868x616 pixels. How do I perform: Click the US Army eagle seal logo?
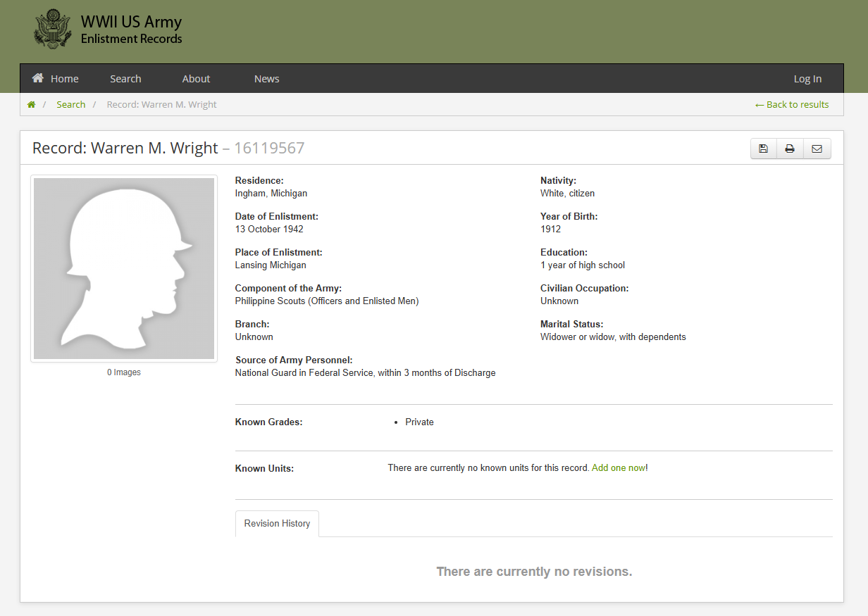[x=53, y=28]
